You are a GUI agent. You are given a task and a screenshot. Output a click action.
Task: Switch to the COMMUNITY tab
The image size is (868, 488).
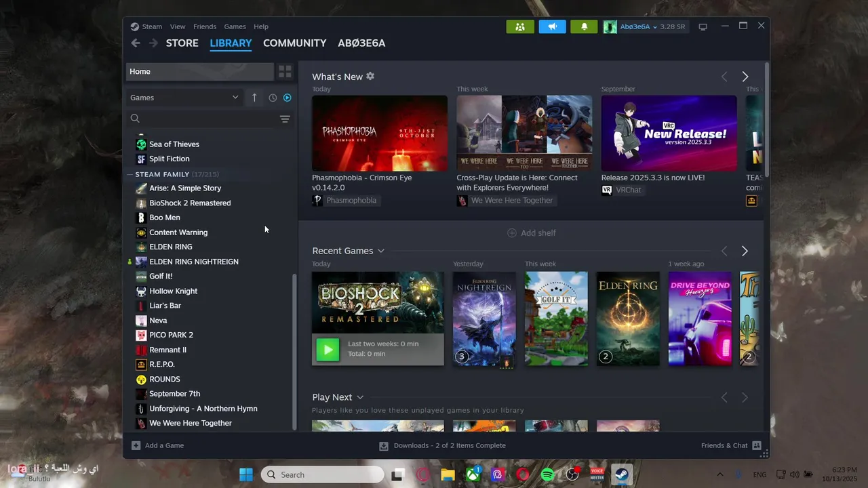pos(295,43)
